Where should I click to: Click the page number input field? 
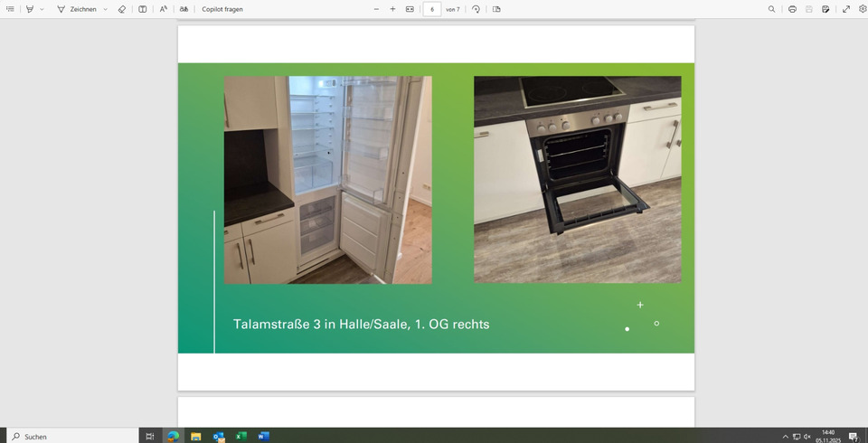(x=431, y=9)
